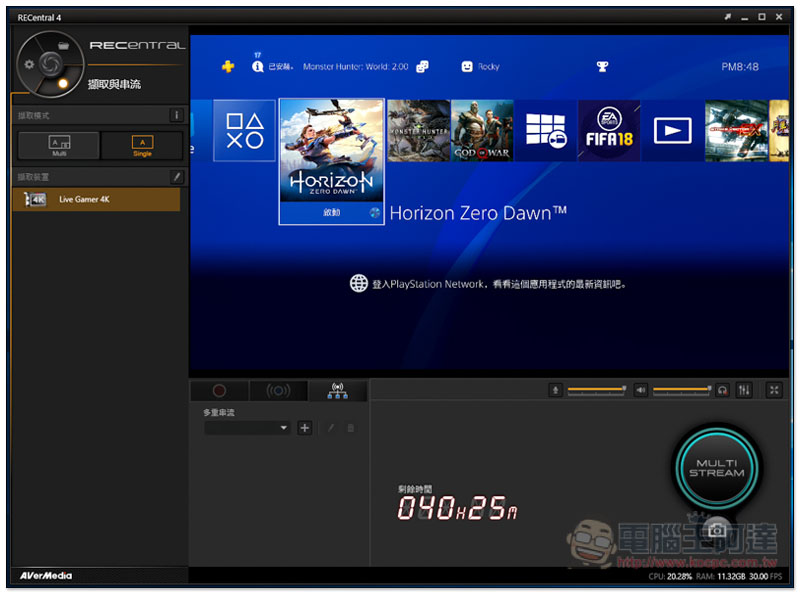Click the 30.00 FPS status

point(765,576)
